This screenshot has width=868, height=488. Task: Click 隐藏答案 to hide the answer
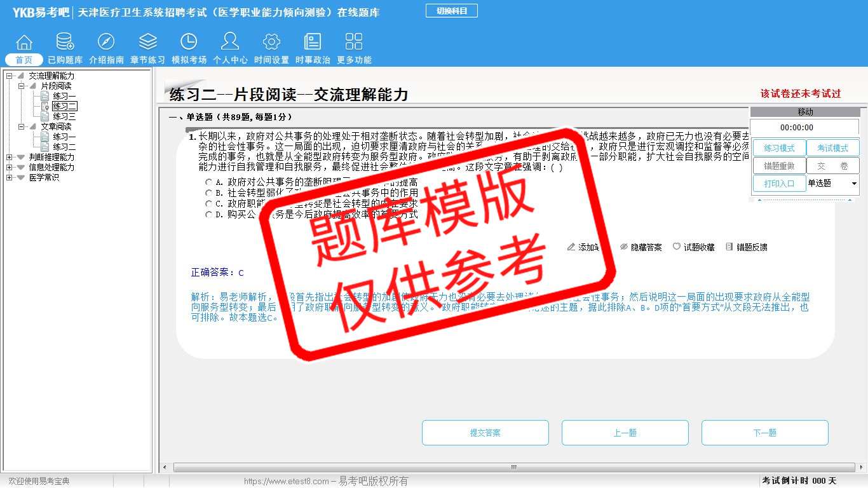click(641, 247)
